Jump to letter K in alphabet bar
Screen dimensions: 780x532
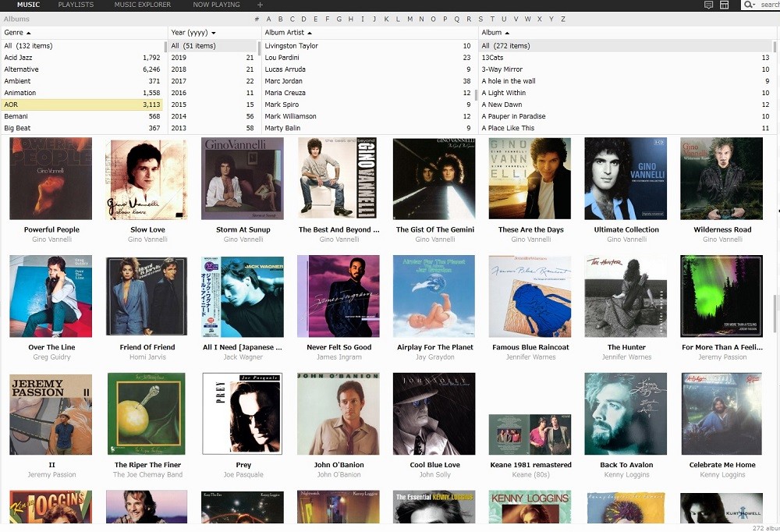pos(386,19)
